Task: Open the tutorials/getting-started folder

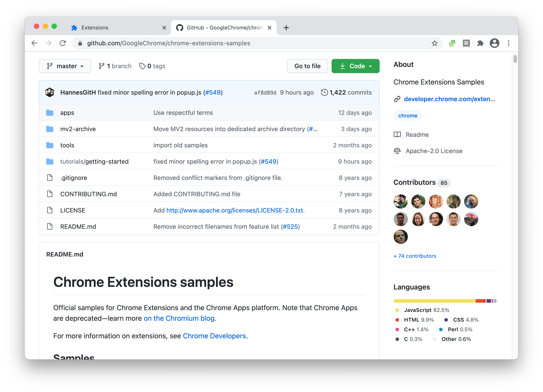Action: pyautogui.click(x=94, y=161)
